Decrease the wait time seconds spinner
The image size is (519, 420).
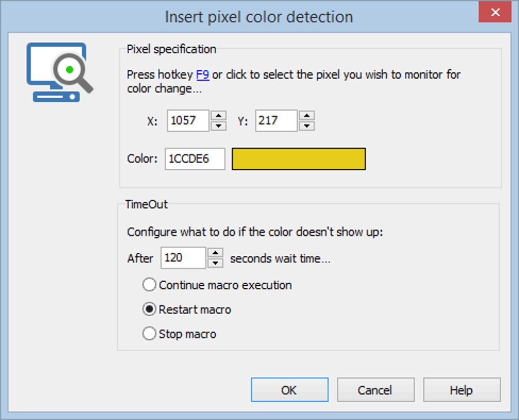point(215,263)
